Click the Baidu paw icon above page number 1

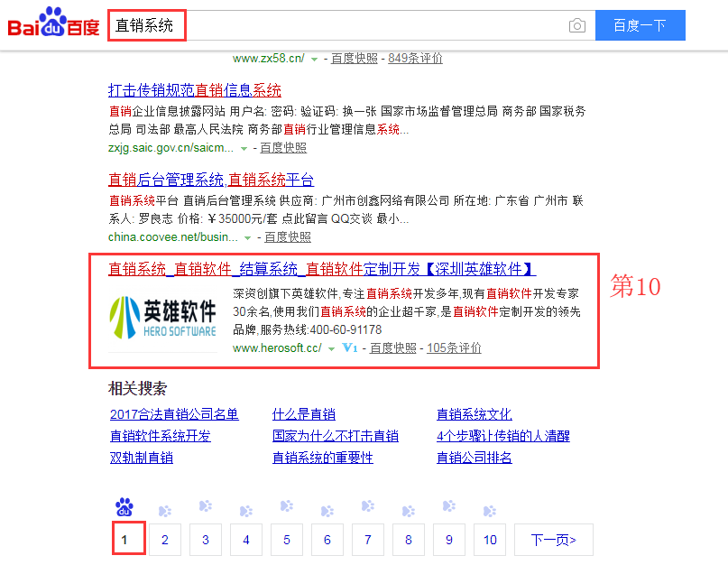pyautogui.click(x=123, y=508)
